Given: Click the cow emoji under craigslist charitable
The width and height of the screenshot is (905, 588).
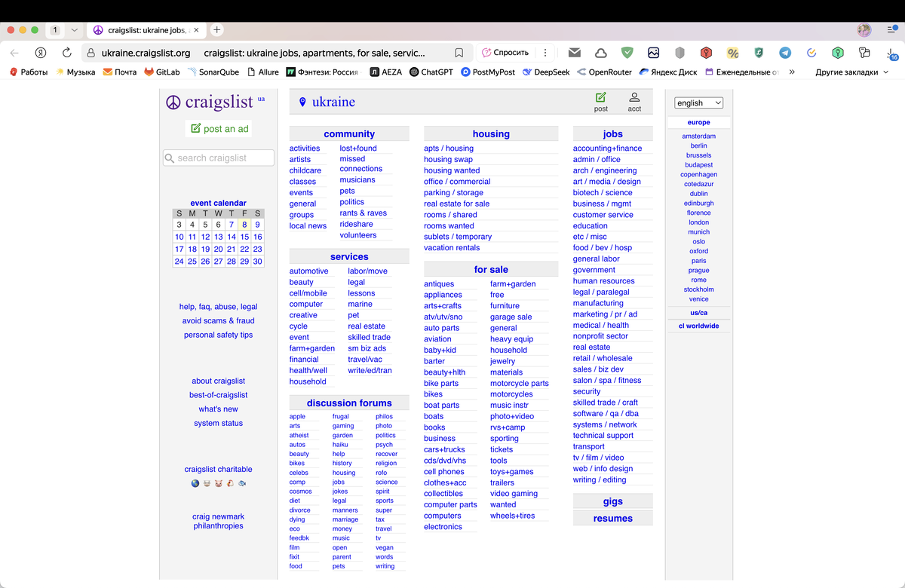Looking at the screenshot, I should 207,483.
